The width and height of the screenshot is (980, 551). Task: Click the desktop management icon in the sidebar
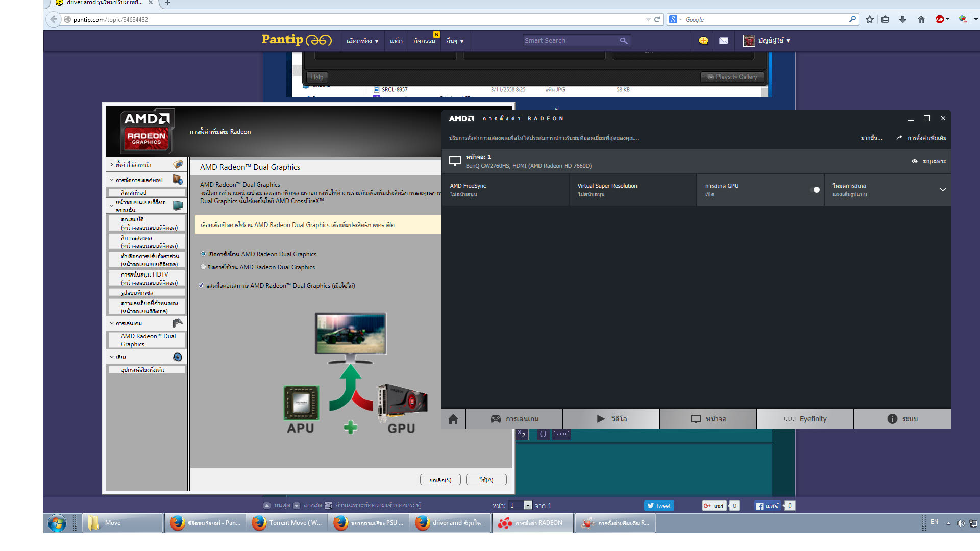[178, 180]
